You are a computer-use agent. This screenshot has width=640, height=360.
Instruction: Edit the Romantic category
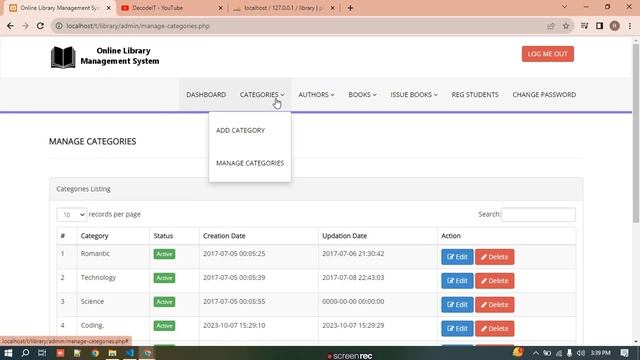457,257
